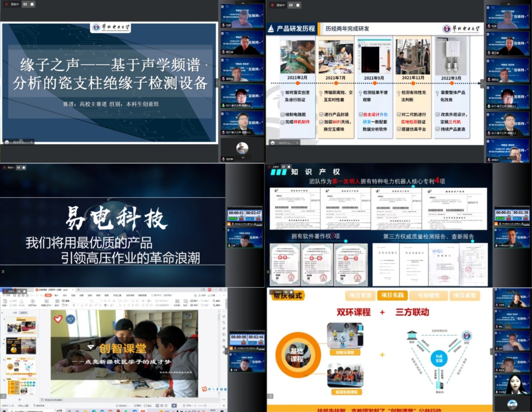Select 答辩人1 video tile in 缘子之声 title-slide meeting
Image resolution: width=532 pixels, height=412 pixels.
242,96
